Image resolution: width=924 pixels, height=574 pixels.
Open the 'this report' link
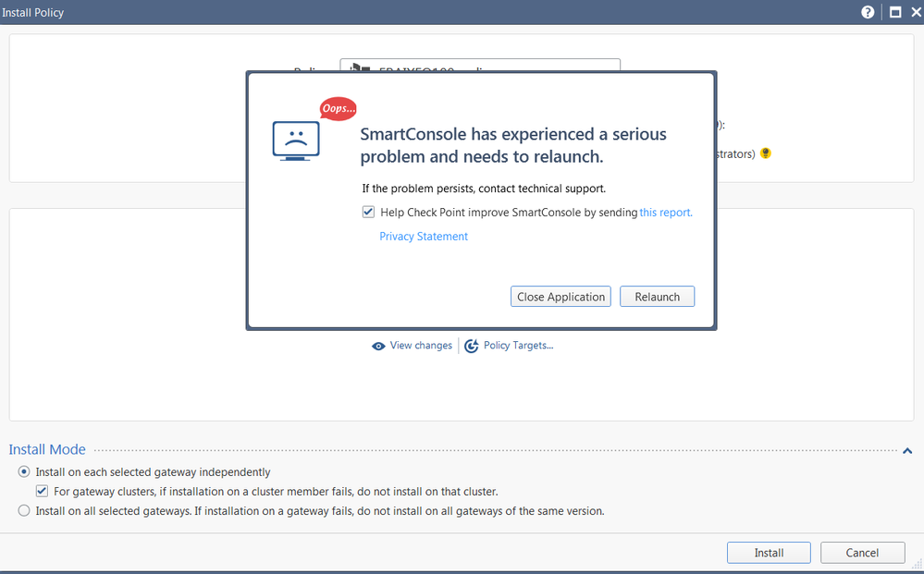tap(666, 213)
